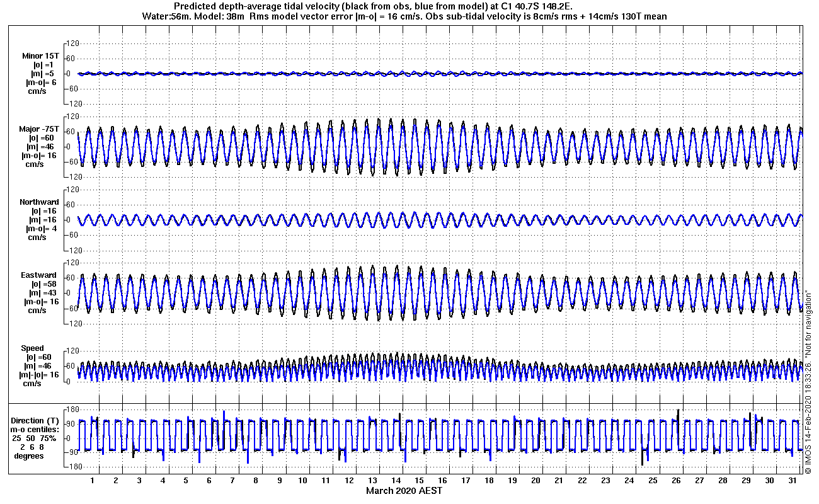819x504 pixels.
Task: Click '|m|-|o|= 16' value under Speed
Action: (40, 375)
